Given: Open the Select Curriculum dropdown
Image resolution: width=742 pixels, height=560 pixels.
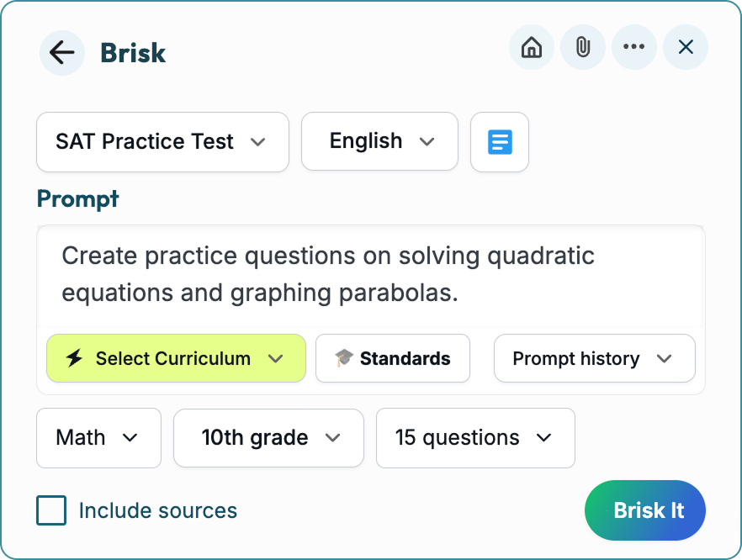Looking at the screenshot, I should [176, 359].
